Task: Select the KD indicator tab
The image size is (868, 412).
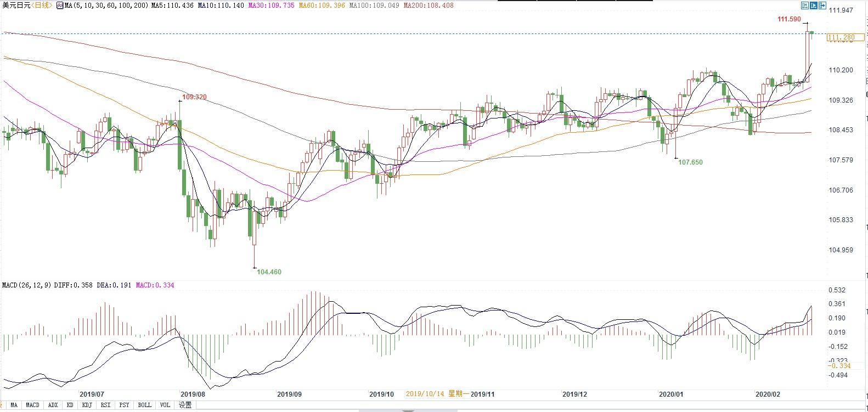Action: [70, 405]
